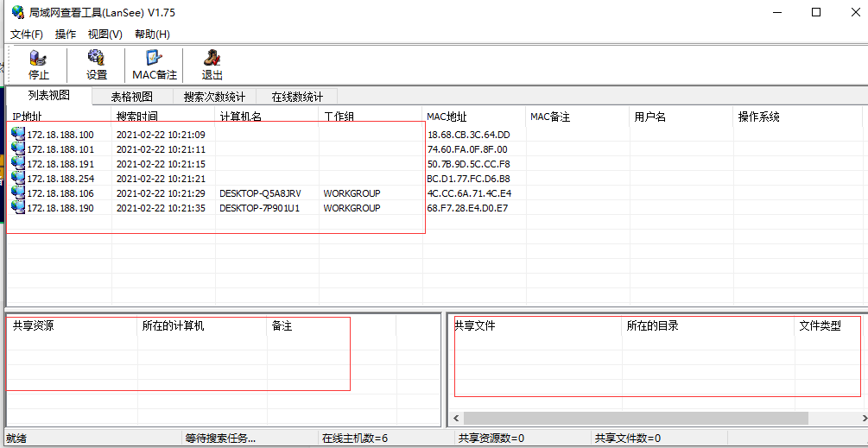Viewport: 868px width, 448px height.
Task: Open the 文件(F) menu
Action: point(27,35)
